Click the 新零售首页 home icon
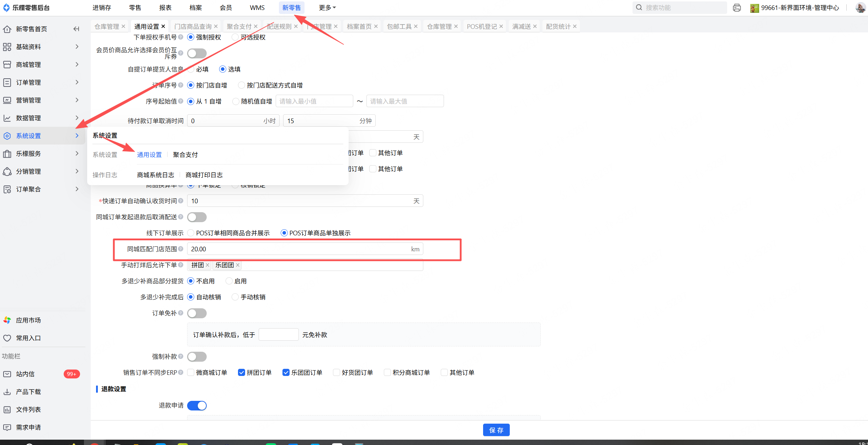 pos(7,29)
